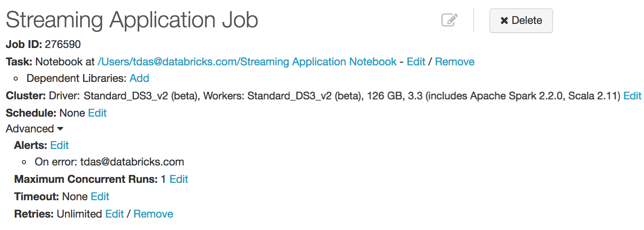Click the On error email address
Screen dimensions: 644x230
132,162
